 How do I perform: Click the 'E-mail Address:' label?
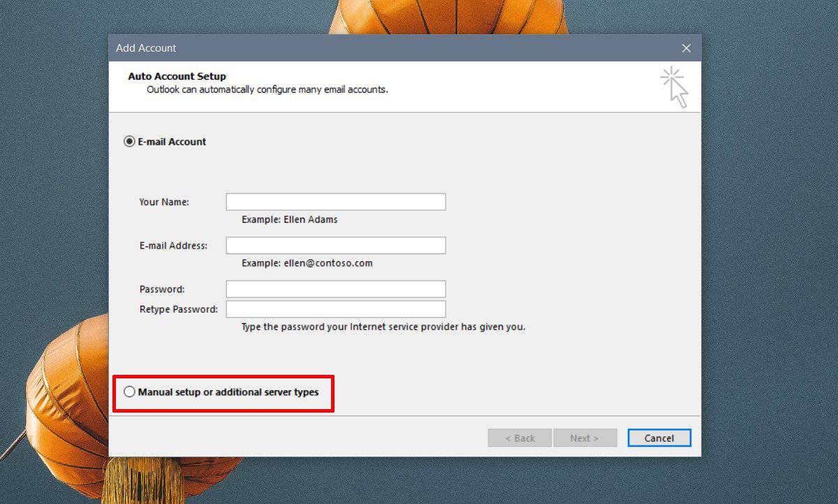click(x=173, y=246)
